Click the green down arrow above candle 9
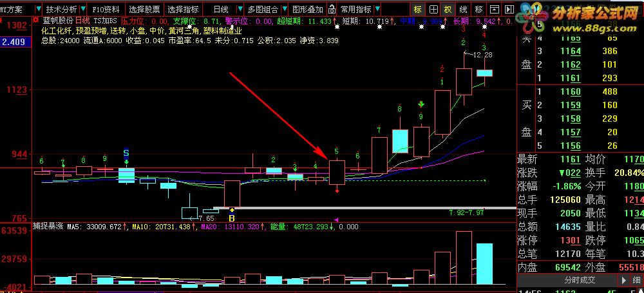This screenshot has width=644, height=293. click(421, 104)
